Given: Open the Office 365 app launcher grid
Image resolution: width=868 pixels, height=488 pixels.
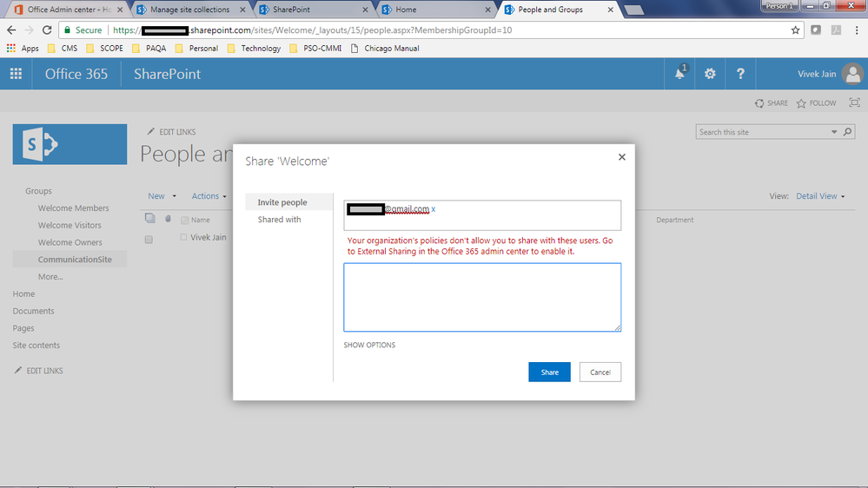Looking at the screenshot, I should point(16,74).
